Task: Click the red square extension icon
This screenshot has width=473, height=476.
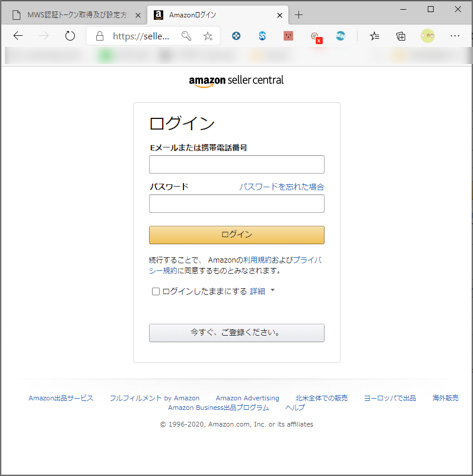Action: [288, 36]
